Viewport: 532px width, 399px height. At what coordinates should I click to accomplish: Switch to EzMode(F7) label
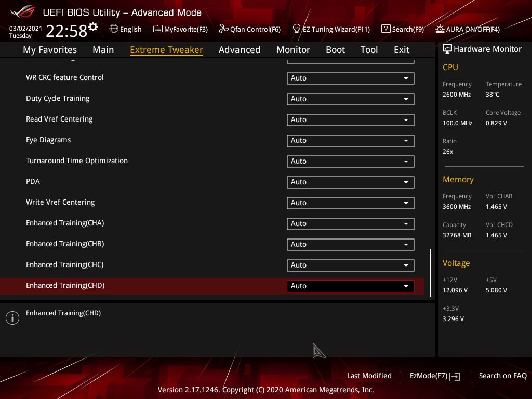[429, 376]
